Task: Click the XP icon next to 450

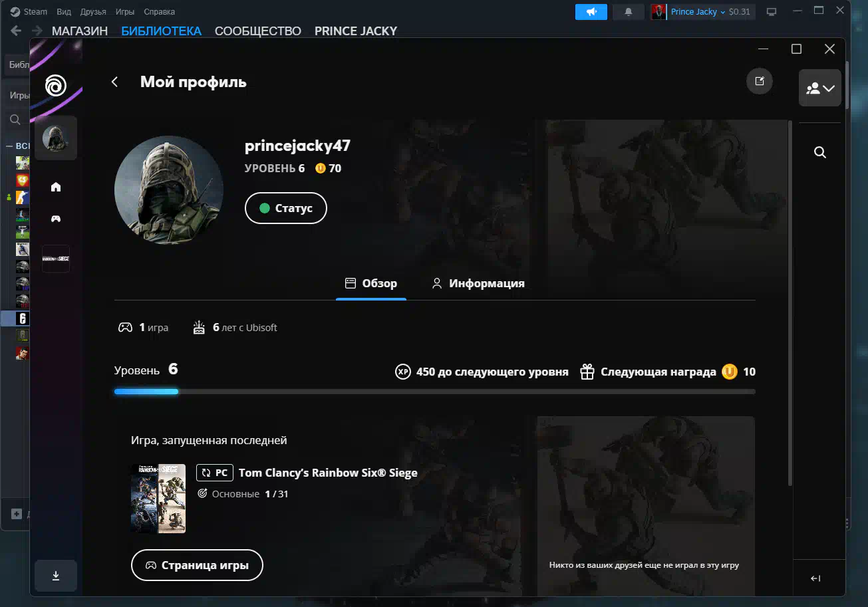Action: coord(403,372)
